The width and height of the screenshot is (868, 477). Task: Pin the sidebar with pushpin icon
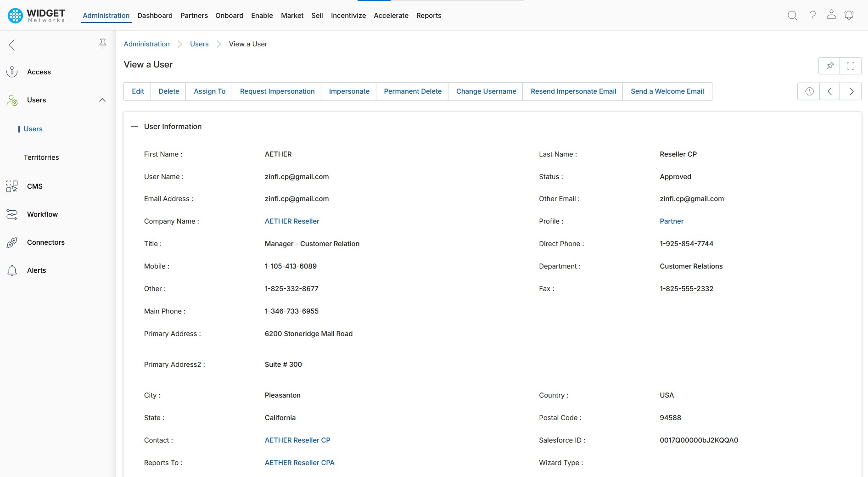(103, 44)
